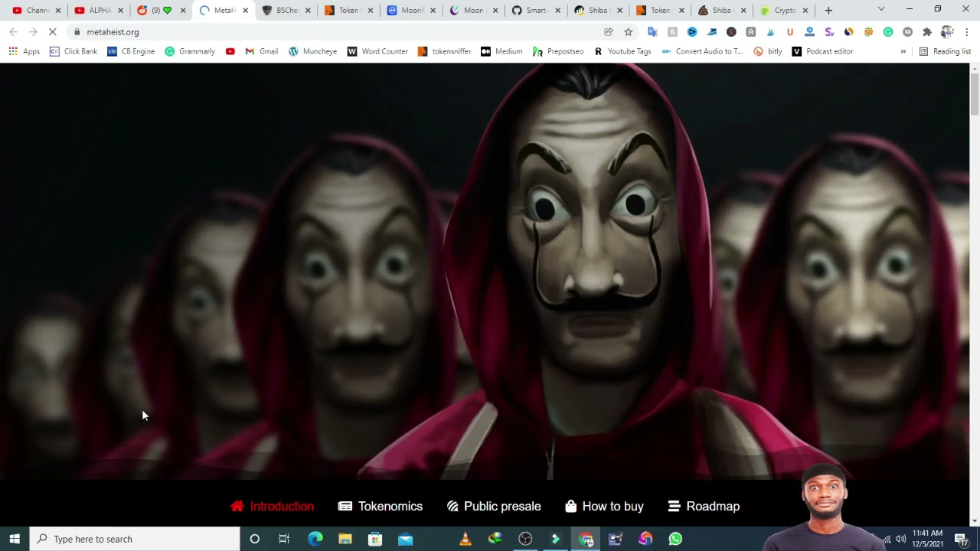
Task: Open Cortana circle in the taskbar
Action: pos(255,539)
